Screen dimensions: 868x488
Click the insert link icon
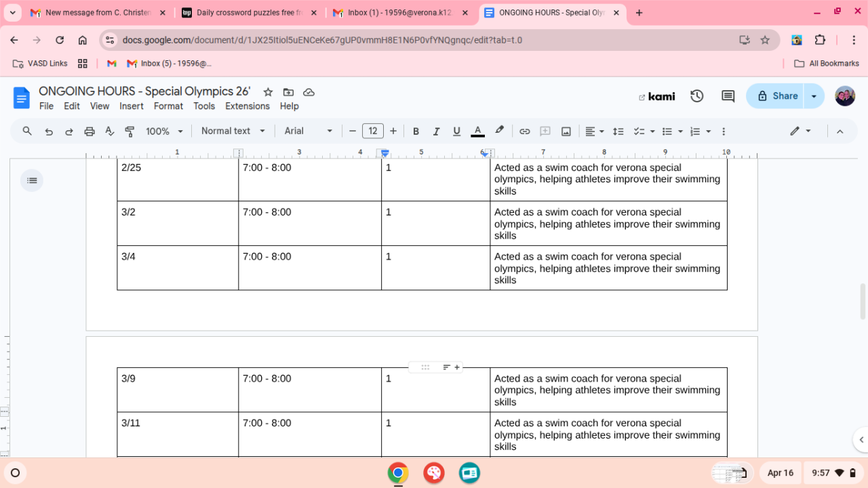pos(524,131)
